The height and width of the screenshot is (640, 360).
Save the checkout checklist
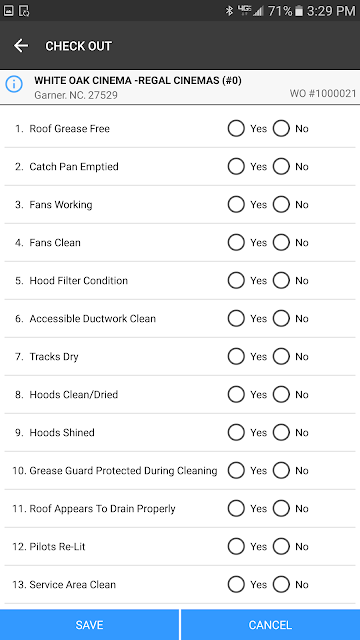(x=89, y=624)
